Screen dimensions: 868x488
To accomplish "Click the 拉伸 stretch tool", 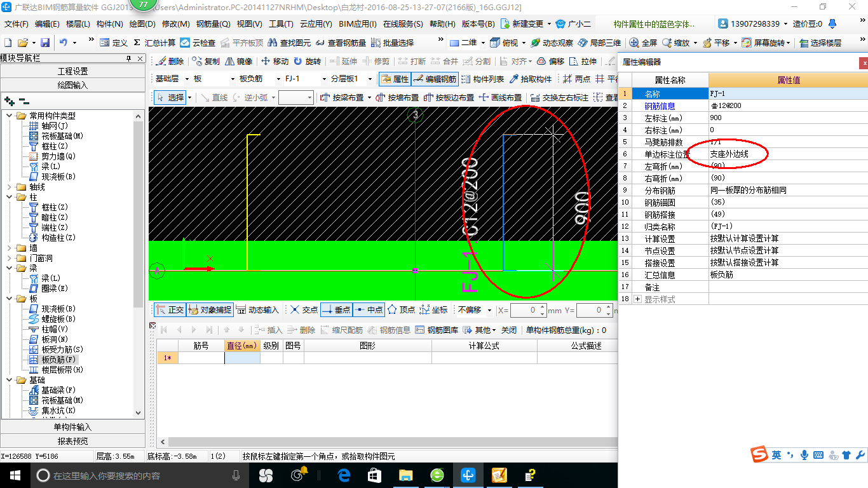I will 583,61.
